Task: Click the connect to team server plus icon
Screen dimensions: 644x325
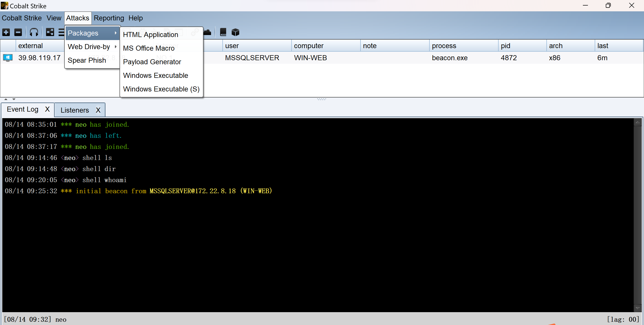Action: (6, 32)
